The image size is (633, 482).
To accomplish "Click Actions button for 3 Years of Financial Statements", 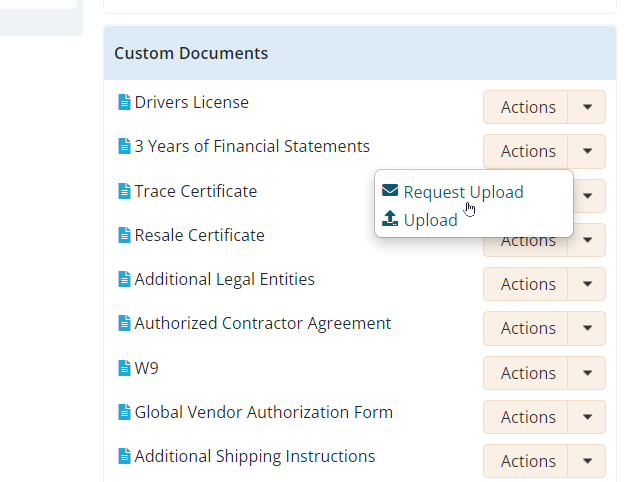I will [x=526, y=151].
